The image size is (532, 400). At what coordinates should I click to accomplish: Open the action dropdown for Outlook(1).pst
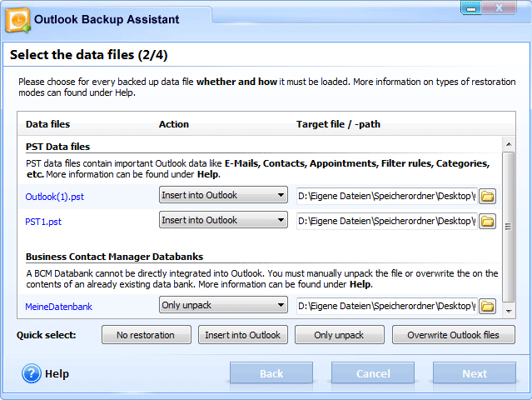pos(223,195)
